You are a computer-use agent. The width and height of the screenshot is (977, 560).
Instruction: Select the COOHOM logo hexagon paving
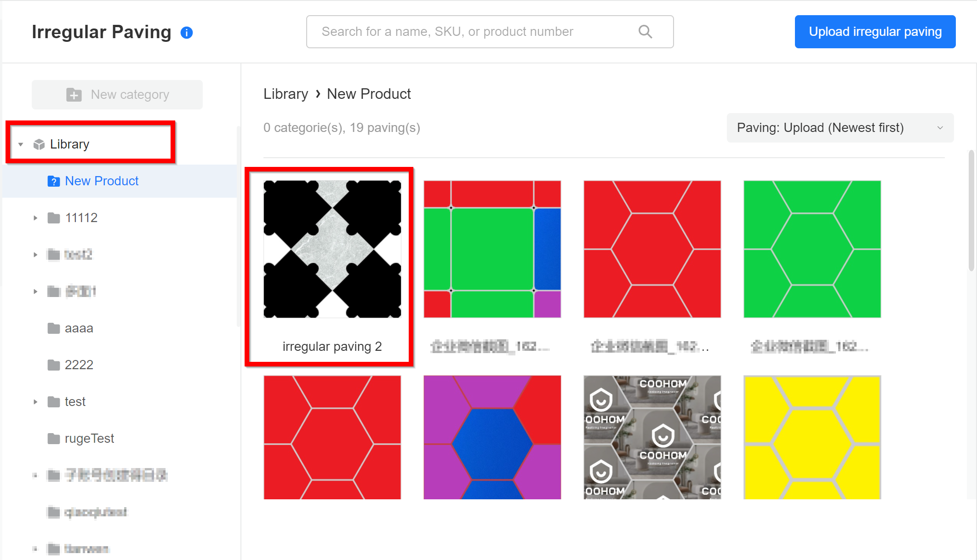click(652, 437)
